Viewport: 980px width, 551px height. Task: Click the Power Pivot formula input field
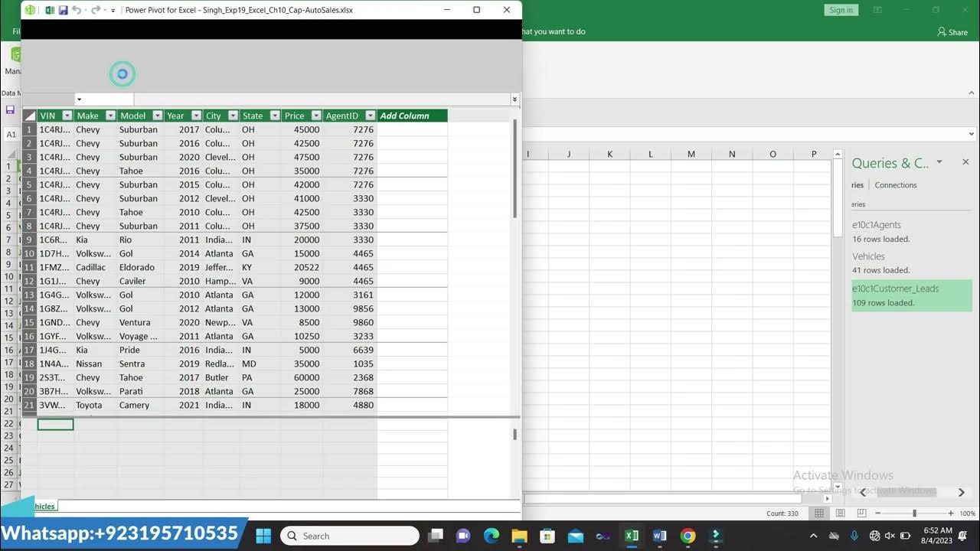322,99
